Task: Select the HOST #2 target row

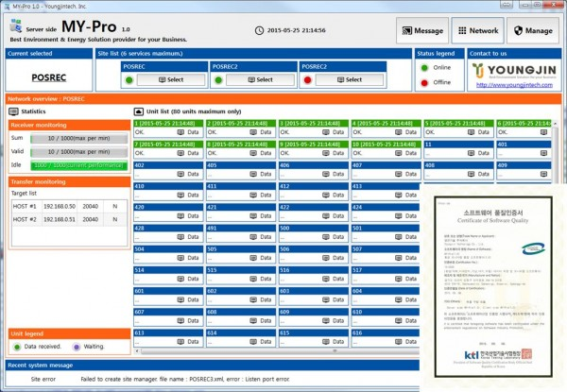Action: [x=69, y=219]
